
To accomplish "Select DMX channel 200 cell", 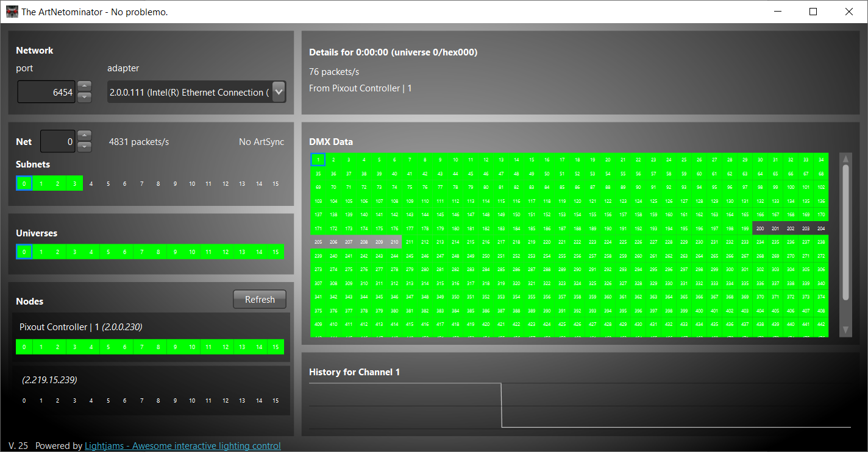I will (x=759, y=228).
